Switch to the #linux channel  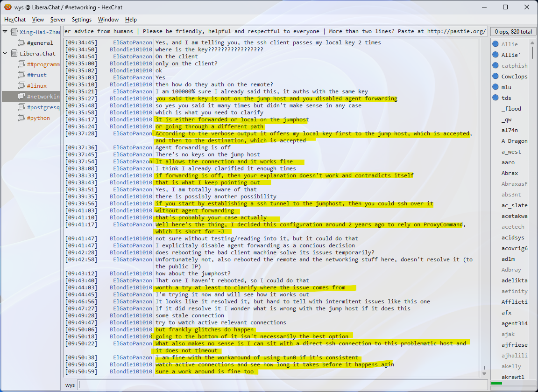pyautogui.click(x=36, y=86)
